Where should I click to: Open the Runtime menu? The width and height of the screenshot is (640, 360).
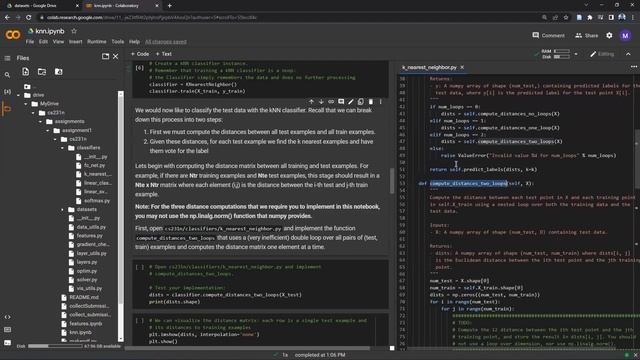(97, 42)
